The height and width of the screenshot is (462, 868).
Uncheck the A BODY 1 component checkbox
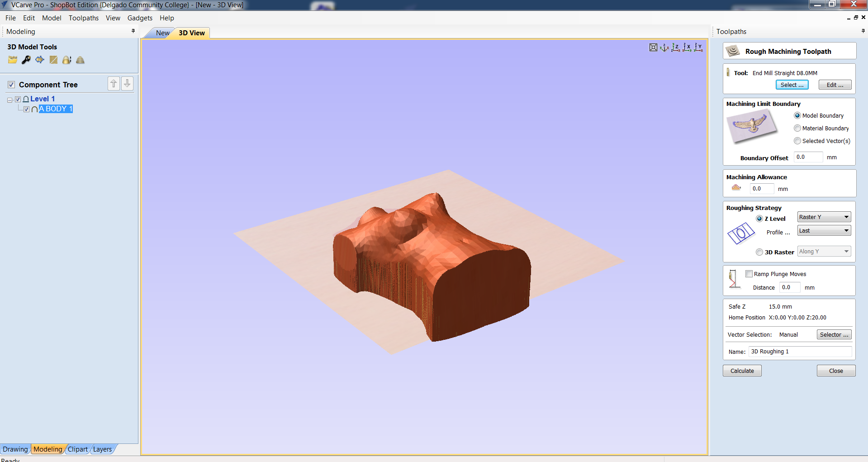coord(27,109)
